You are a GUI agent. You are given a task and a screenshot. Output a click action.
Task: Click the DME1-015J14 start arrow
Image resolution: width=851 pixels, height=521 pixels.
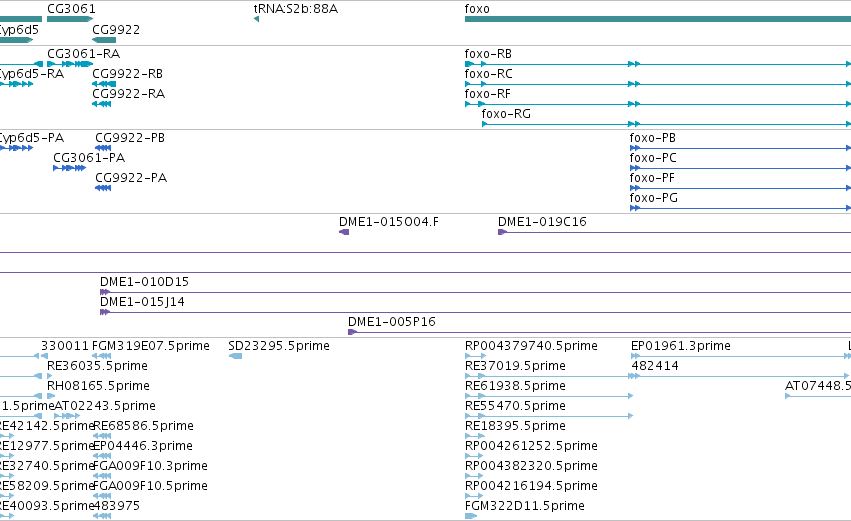click(x=105, y=313)
